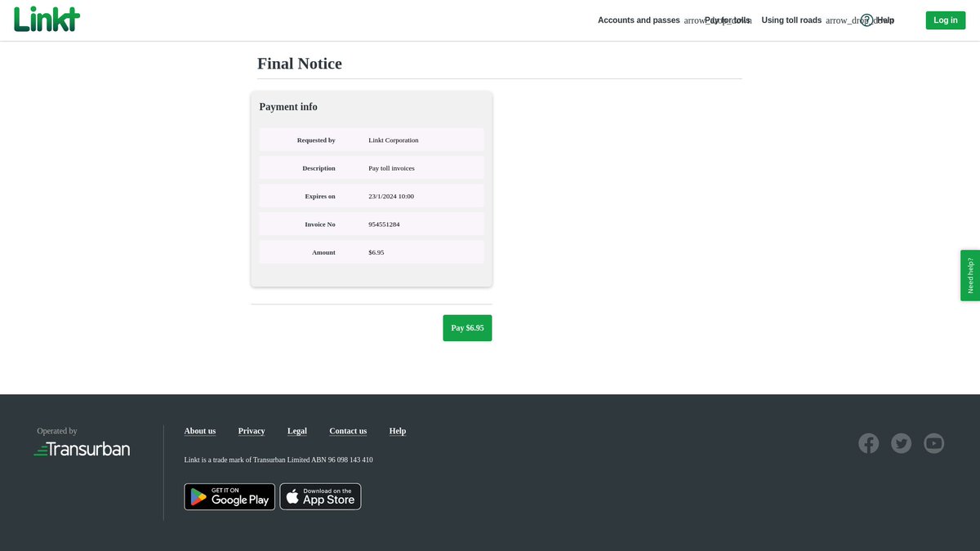This screenshot has width=980, height=551.
Task: Expand the Accounts and passes menu
Action: click(x=639, y=20)
